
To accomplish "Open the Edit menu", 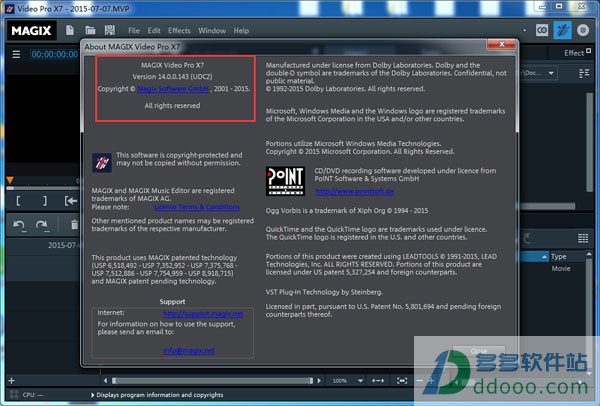I will click(x=154, y=31).
